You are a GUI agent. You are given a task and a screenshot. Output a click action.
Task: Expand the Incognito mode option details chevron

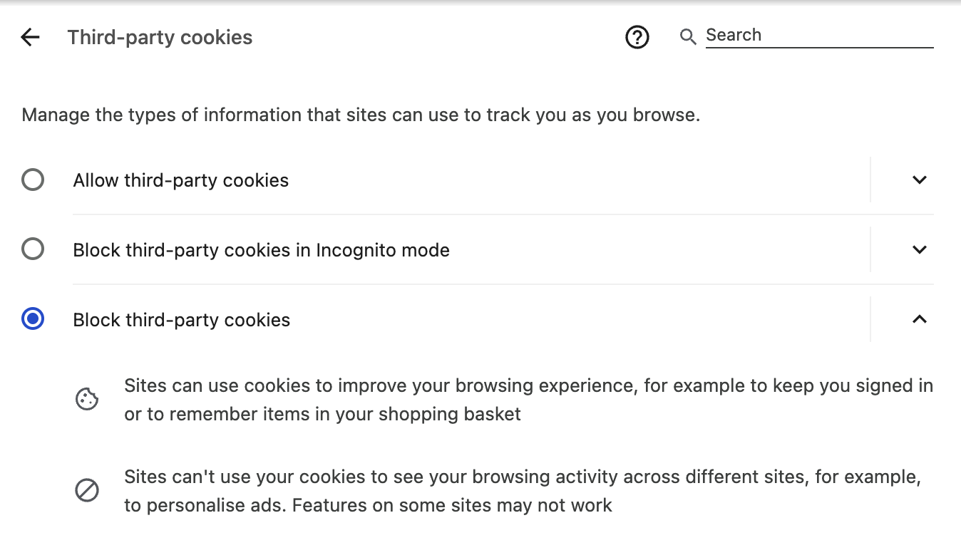(919, 249)
